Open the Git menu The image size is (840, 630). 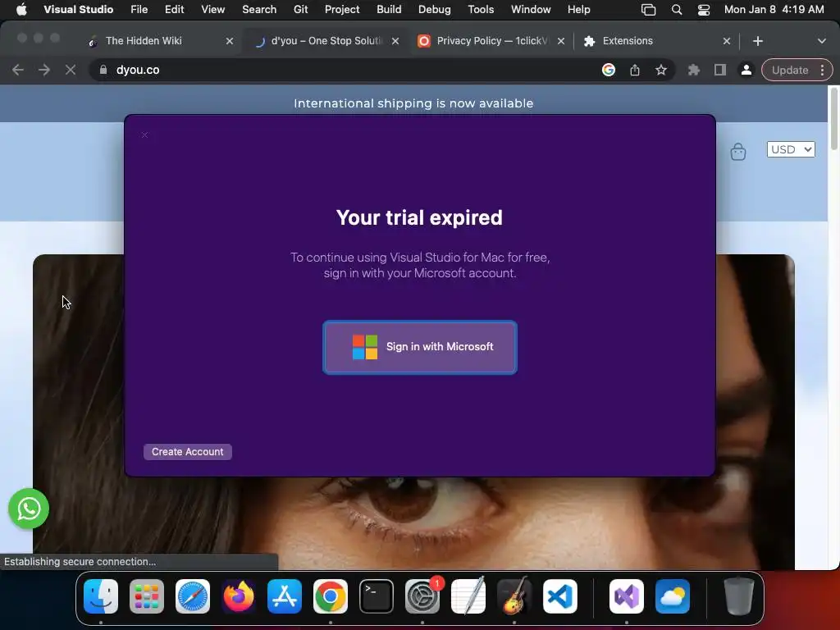coord(300,10)
